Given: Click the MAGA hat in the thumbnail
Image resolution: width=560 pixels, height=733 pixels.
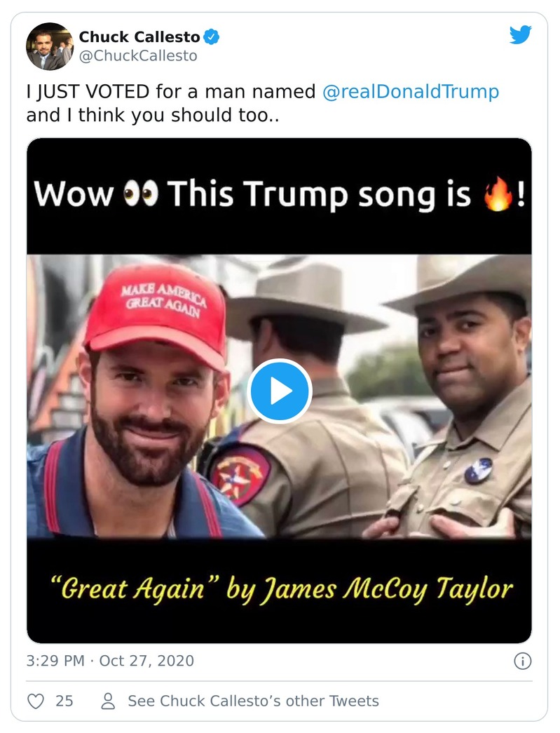Looking at the screenshot, I should [158, 309].
